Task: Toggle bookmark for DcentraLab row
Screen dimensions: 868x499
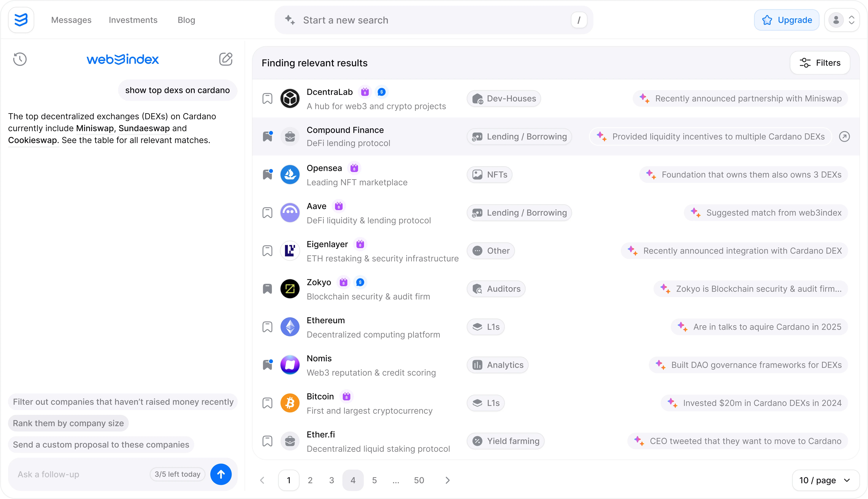Action: (x=267, y=98)
